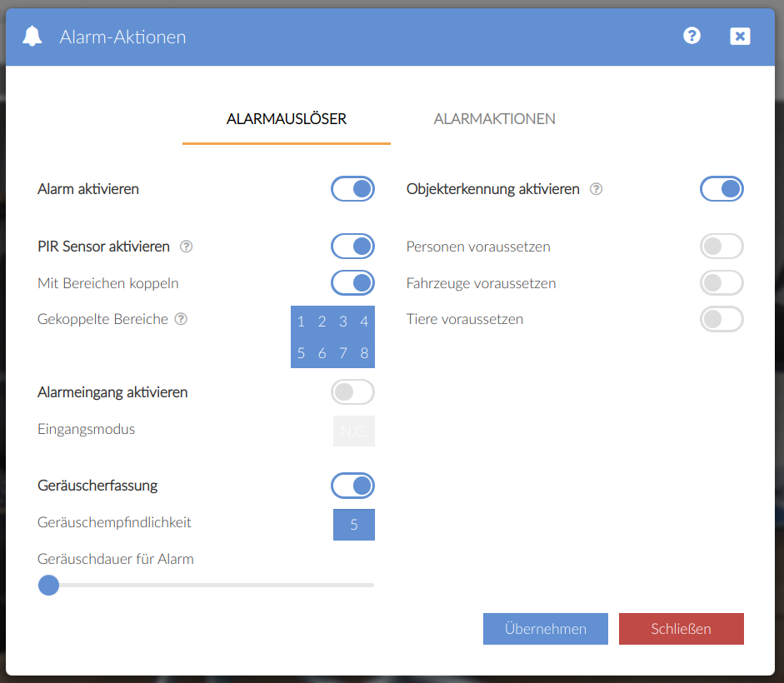Open help icon next to PIR Sensor aktivieren
This screenshot has height=683, width=784.
pyautogui.click(x=187, y=247)
